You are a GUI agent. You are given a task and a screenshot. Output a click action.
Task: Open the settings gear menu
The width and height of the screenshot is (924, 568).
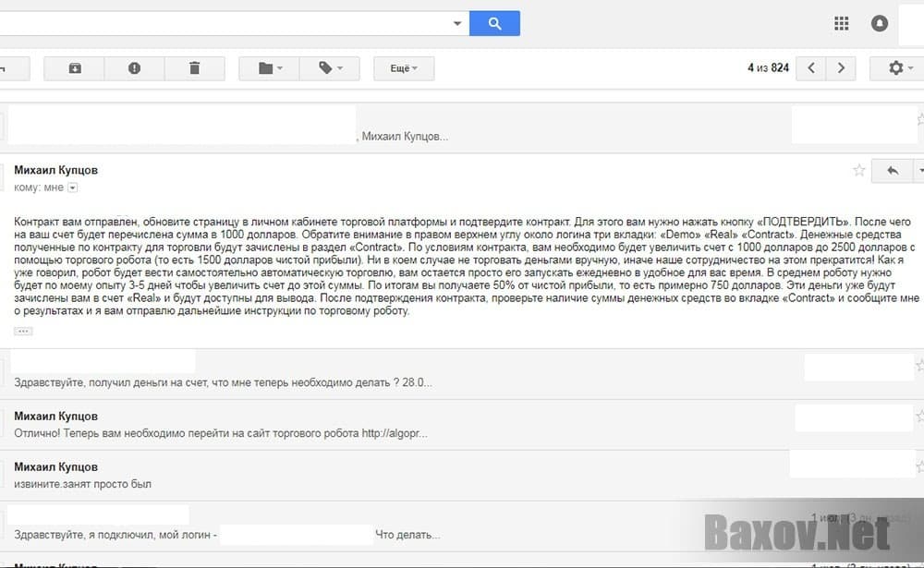click(x=895, y=68)
